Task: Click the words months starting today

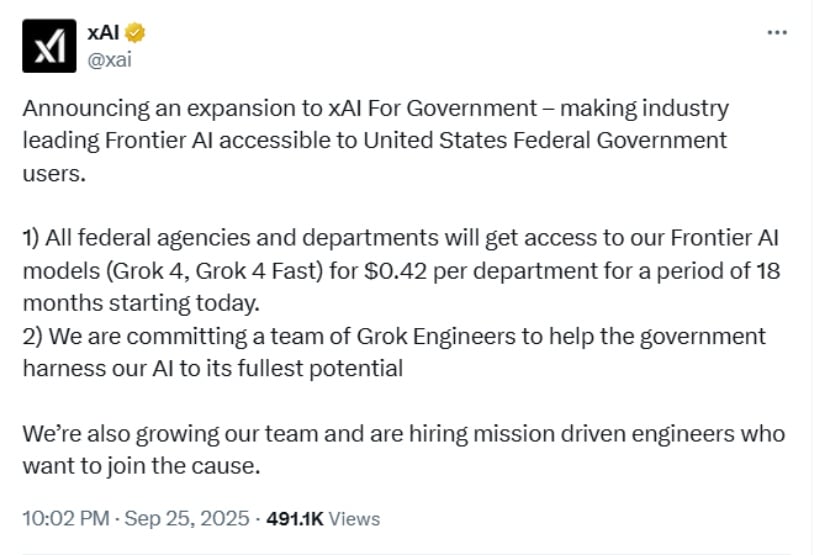Action: (x=141, y=304)
